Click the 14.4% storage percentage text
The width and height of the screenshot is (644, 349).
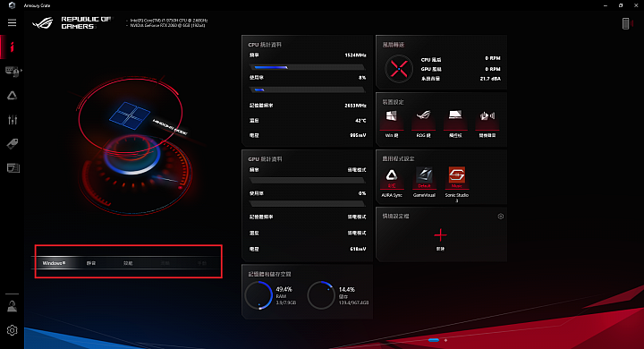click(347, 289)
